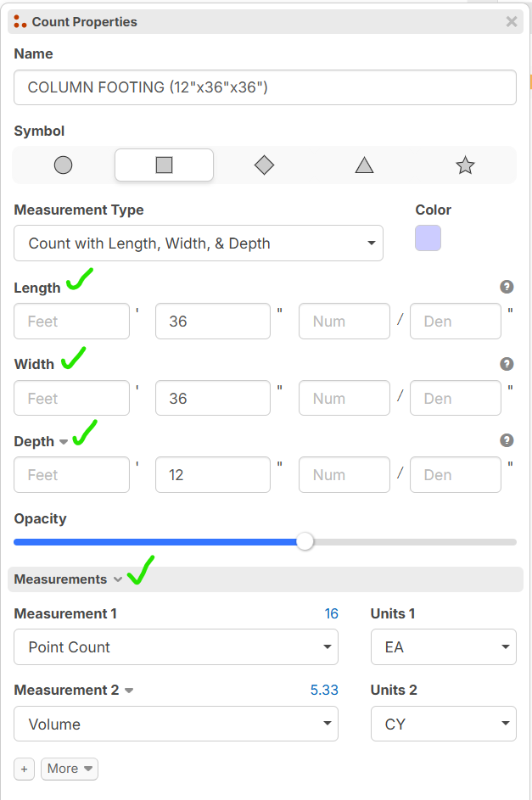Viewport: 532px width, 800px height.
Task: Select the circle symbol shape
Action: [63, 165]
